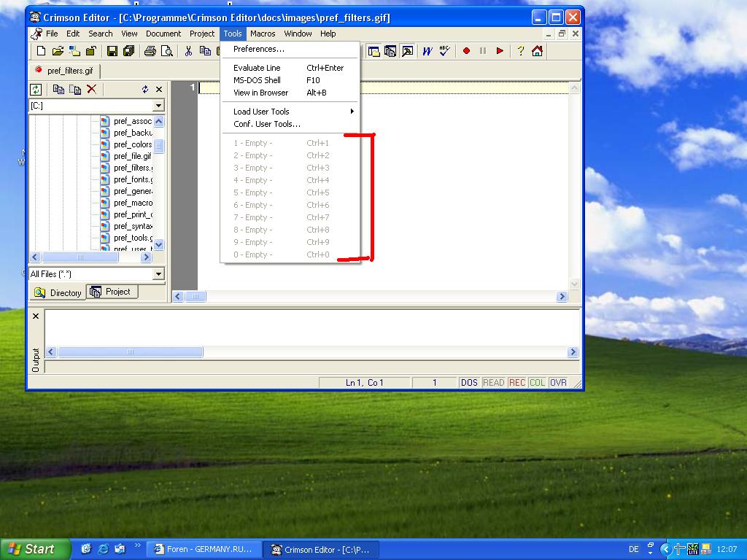Toggle the OVR overwrite status indicator
This screenshot has height=560, width=747.
[x=558, y=382]
